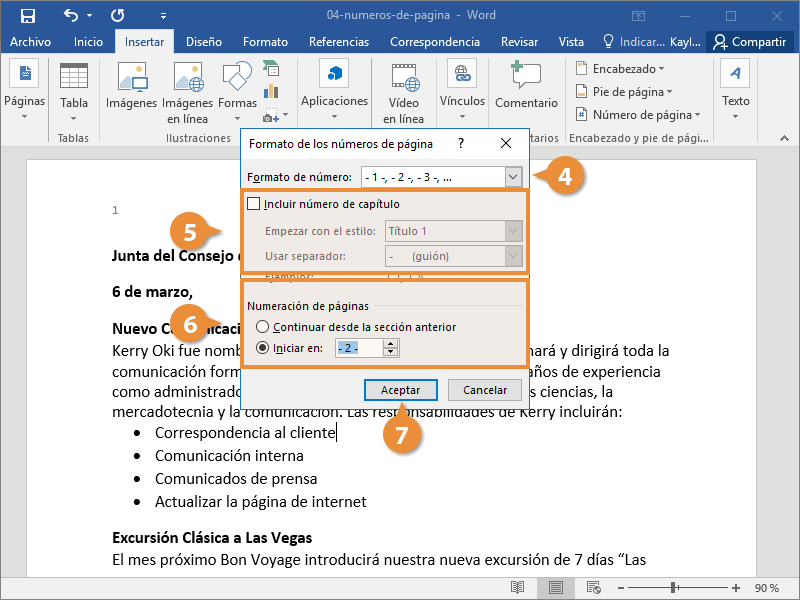This screenshot has width=800, height=600.
Task: Open the Tabla insert icon
Action: tap(74, 78)
